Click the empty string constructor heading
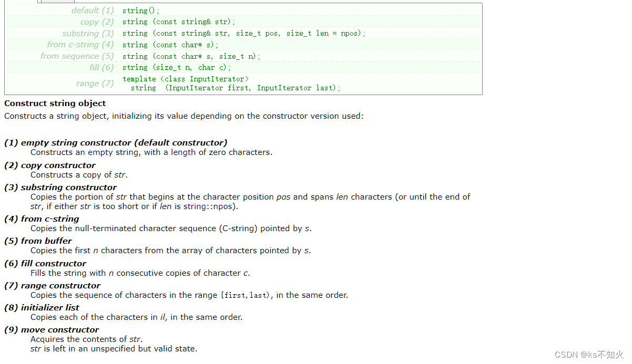 click(x=116, y=143)
